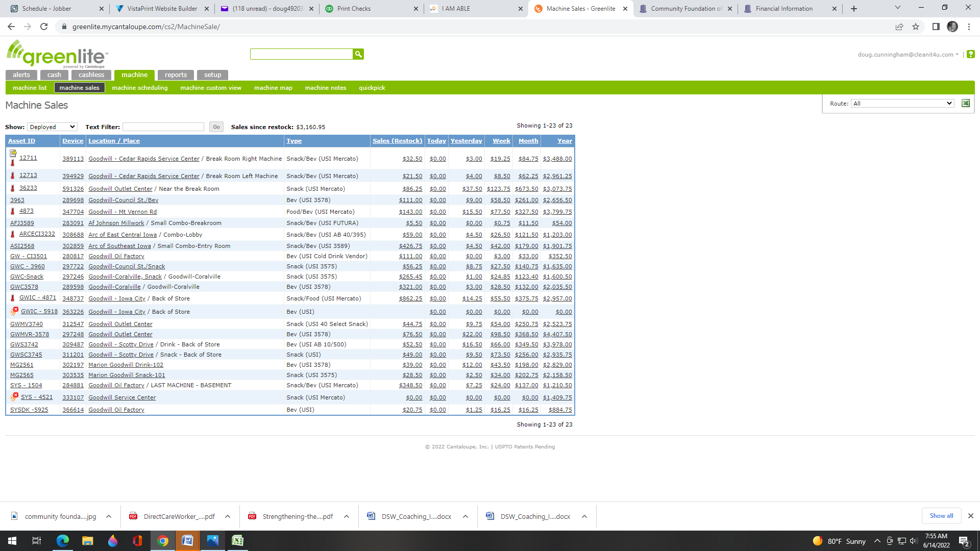This screenshot has width=980, height=551.
Task: Reload the page with the browser refresh icon
Action: (x=44, y=27)
